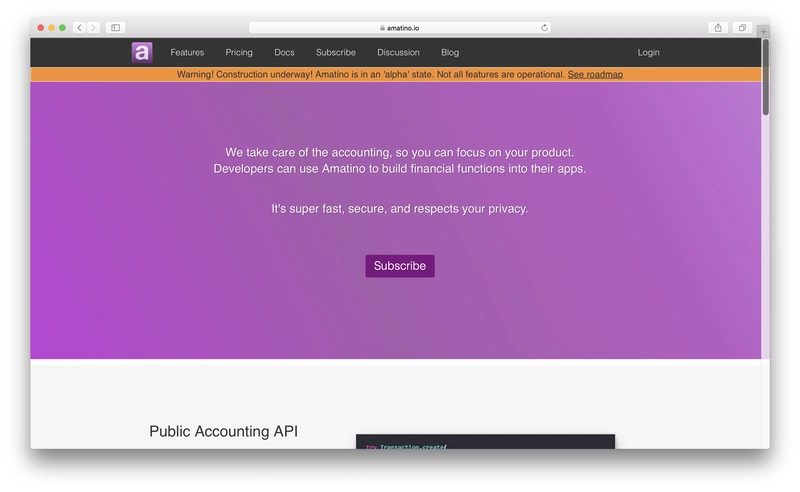Image resolution: width=800 pixels, height=492 pixels.
Task: Go forward with Safari forward arrow
Action: point(93,28)
